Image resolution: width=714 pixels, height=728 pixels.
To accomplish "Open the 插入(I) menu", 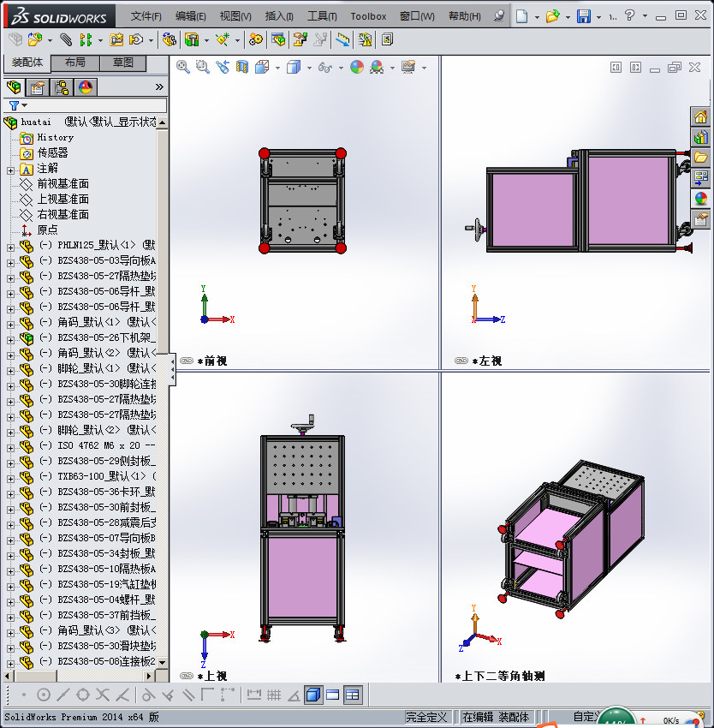I will (x=279, y=16).
